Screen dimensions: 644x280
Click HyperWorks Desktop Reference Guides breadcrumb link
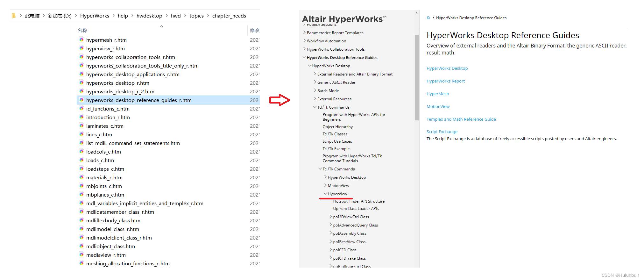coord(471,18)
